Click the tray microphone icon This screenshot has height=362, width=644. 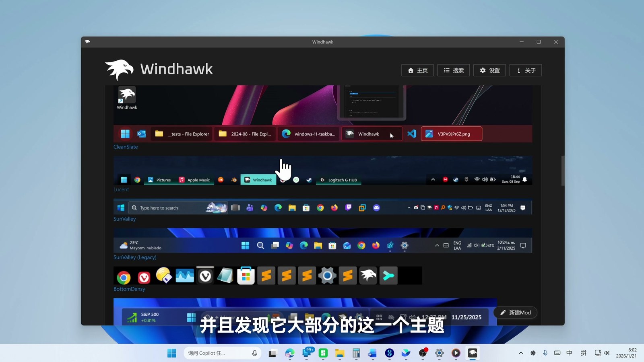545,353
